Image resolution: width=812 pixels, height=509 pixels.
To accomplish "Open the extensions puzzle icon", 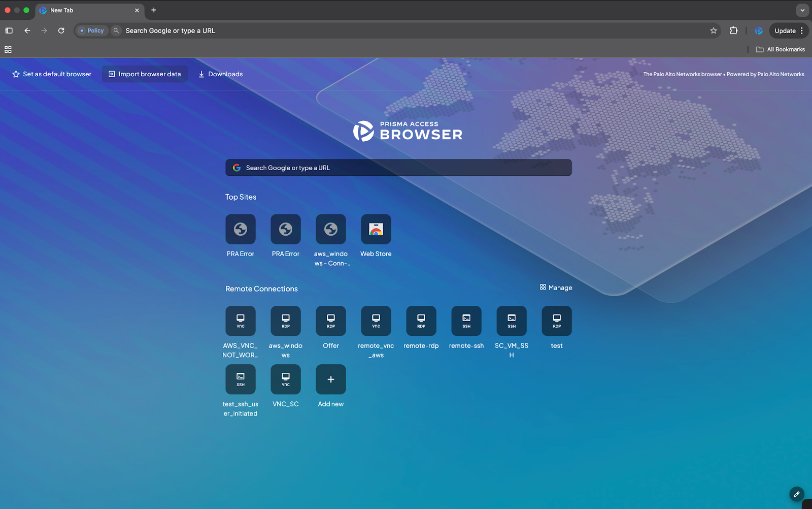I will [733, 30].
